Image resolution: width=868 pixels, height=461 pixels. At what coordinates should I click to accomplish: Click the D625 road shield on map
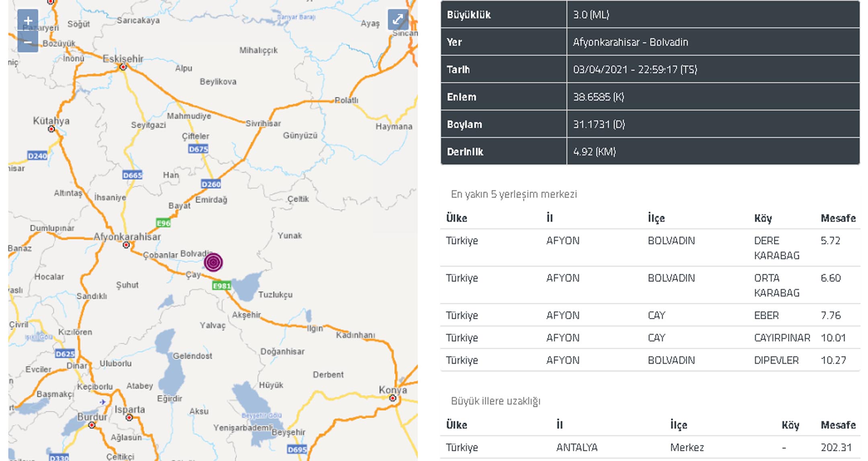[65, 354]
